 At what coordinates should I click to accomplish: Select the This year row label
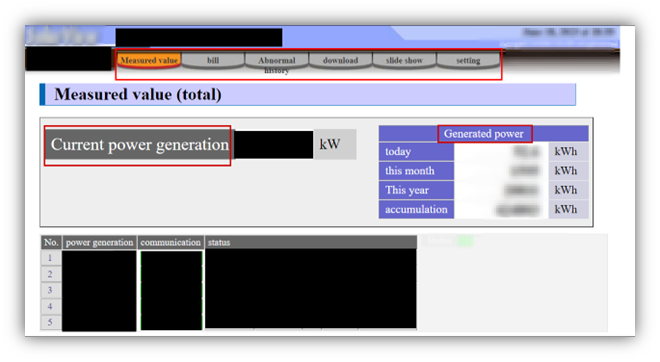pyautogui.click(x=416, y=190)
